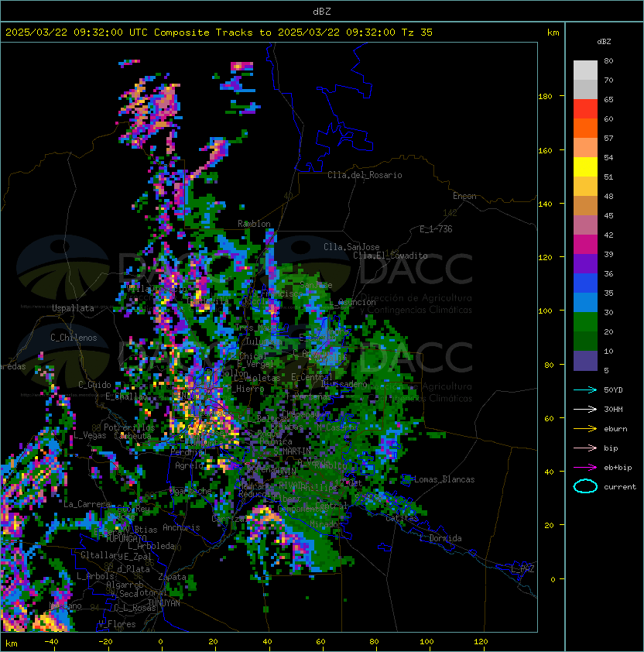The width and height of the screenshot is (644, 652).
Task: Click the 'S_MARTIN' map label
Action: 292,451
